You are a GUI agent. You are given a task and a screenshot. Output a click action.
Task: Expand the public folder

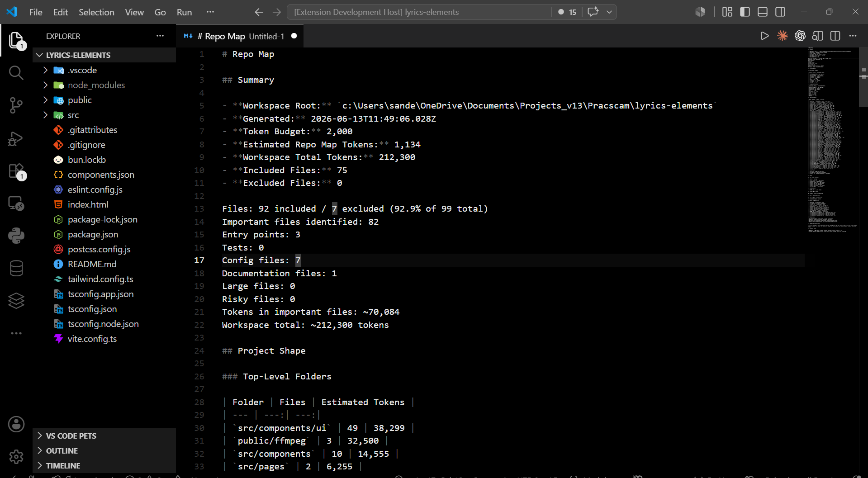pos(104,100)
